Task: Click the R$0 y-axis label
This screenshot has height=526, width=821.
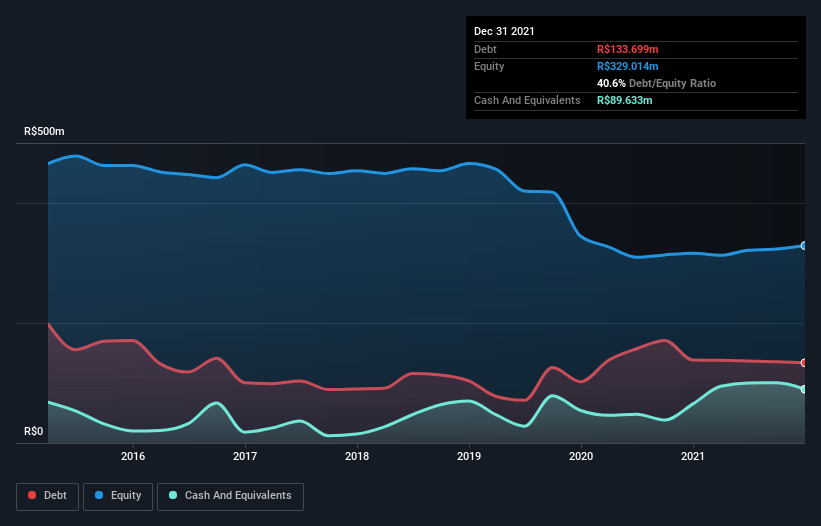Action: click(x=34, y=432)
